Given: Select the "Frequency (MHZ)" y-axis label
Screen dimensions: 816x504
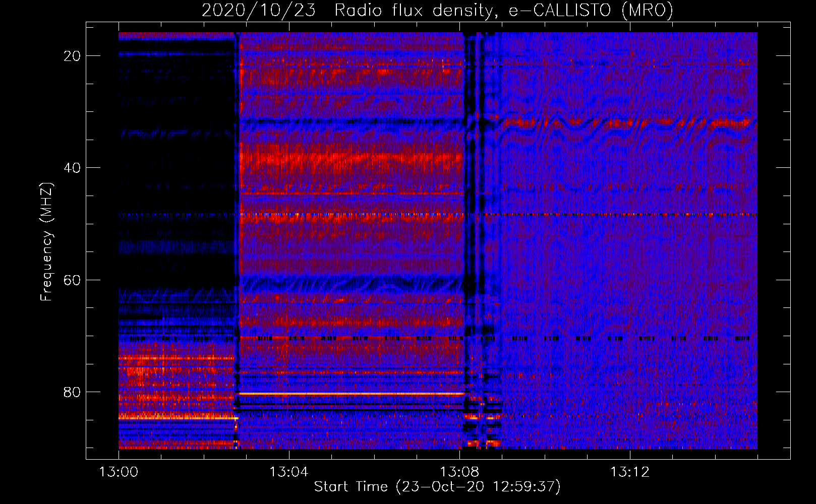Looking at the screenshot, I should coord(46,242).
